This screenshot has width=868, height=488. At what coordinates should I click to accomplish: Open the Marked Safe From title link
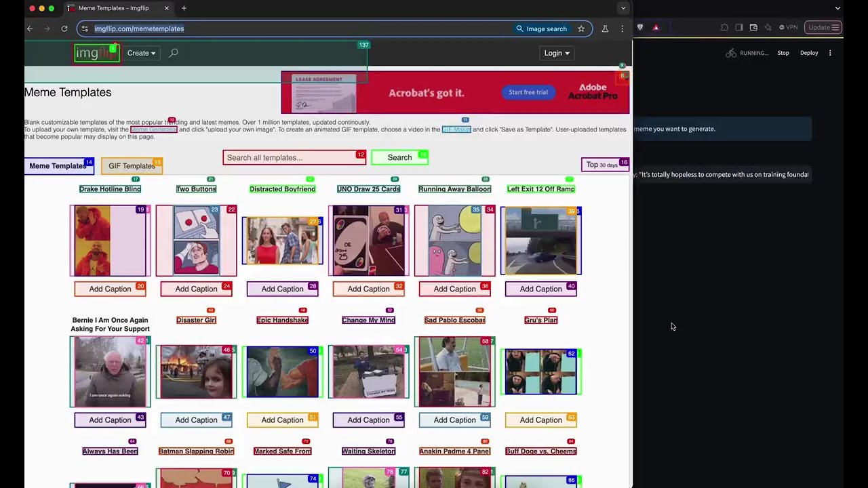[282, 451]
